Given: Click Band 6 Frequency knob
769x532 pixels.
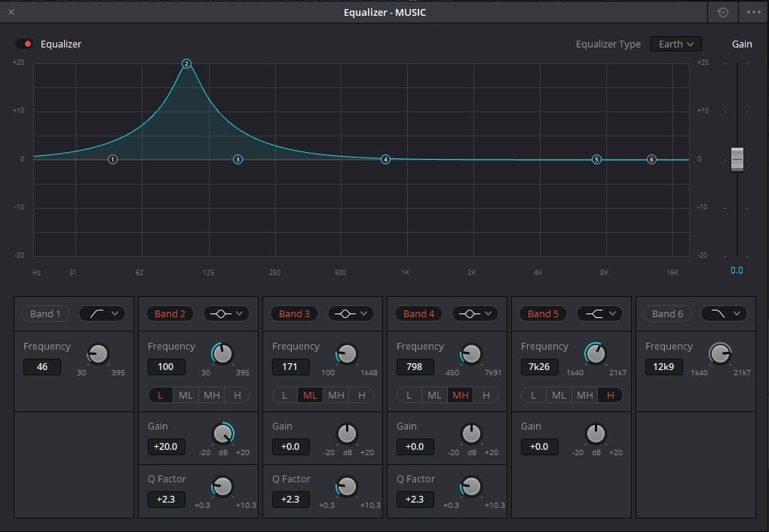Looking at the screenshot, I should click(x=720, y=353).
